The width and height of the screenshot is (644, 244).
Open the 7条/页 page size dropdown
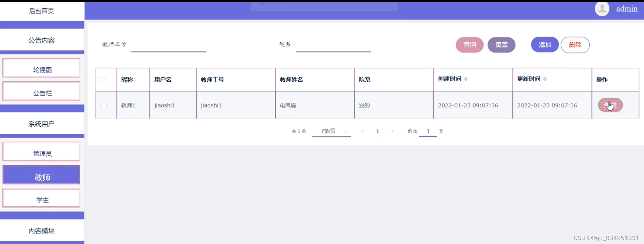tap(332, 131)
